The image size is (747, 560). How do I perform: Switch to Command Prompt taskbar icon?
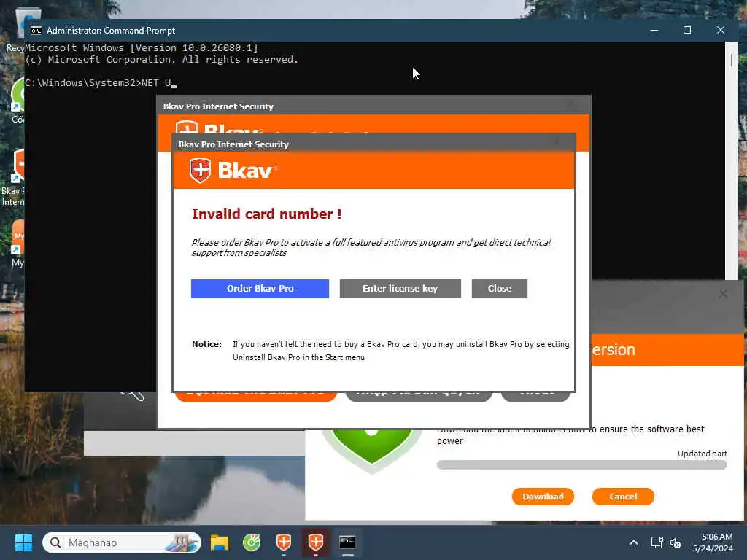tap(347, 542)
